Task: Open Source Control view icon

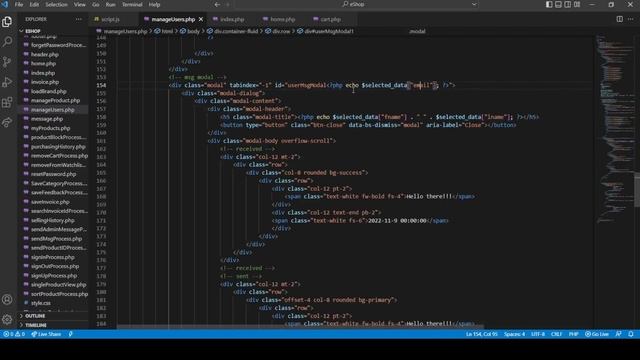Action: coord(7,62)
